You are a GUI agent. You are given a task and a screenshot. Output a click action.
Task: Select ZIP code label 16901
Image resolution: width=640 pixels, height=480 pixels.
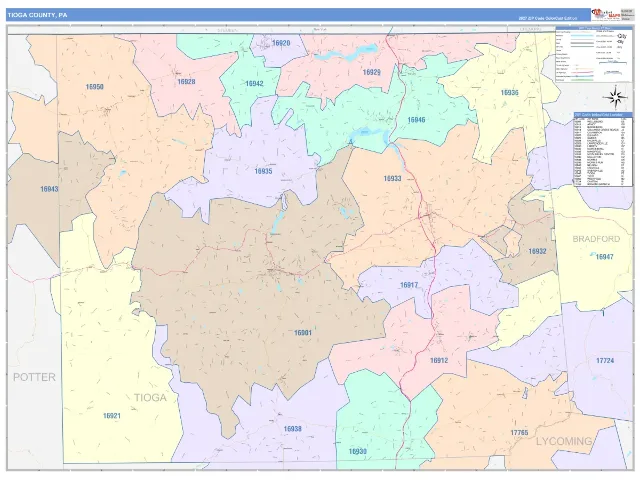(303, 333)
